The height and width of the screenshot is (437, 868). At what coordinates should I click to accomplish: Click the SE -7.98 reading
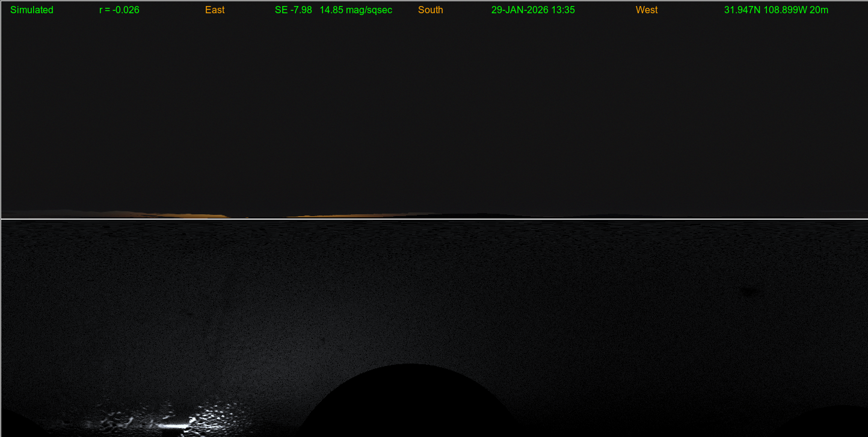point(293,10)
